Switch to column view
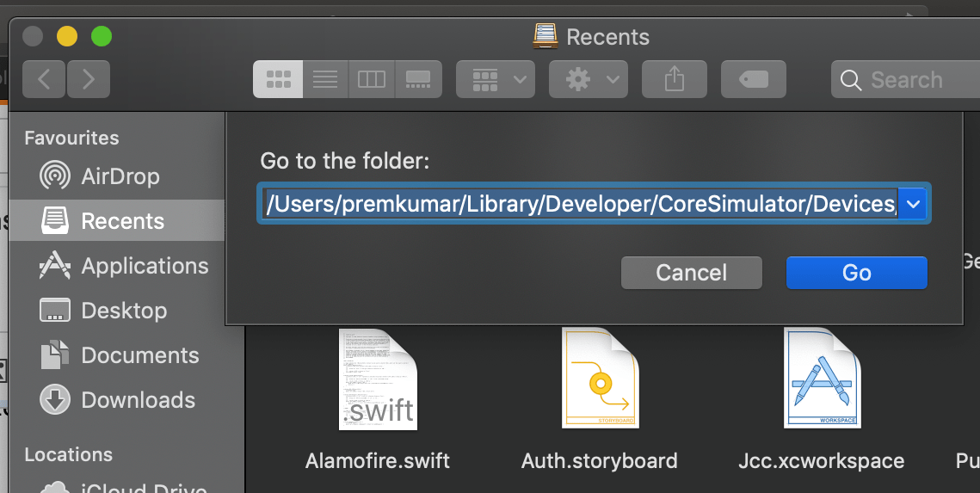 pos(371,79)
